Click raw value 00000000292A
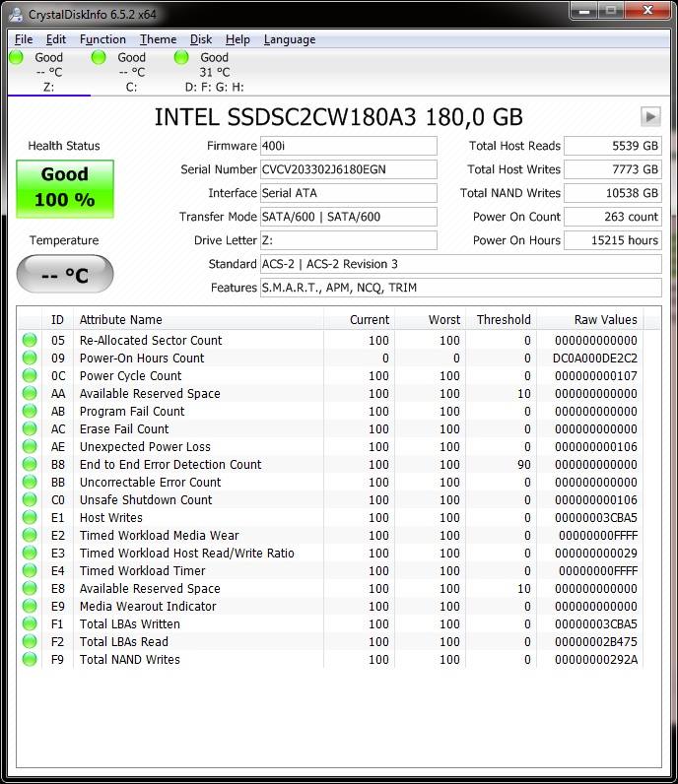 596,660
